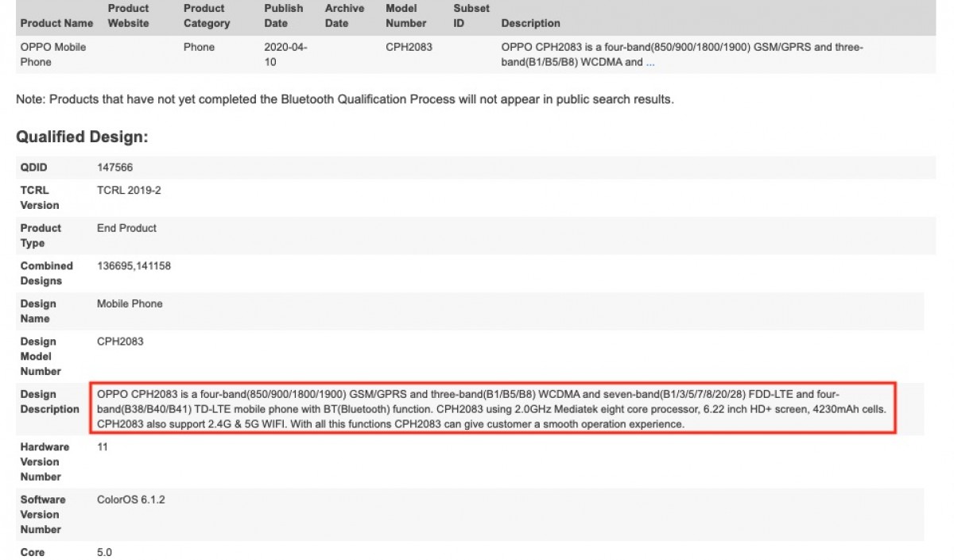Screen dimensions: 954x560
Task: Click the Product Website column header
Action: click(x=128, y=16)
